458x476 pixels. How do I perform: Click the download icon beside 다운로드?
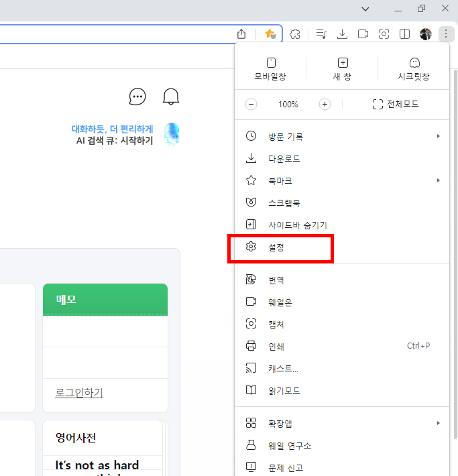pyautogui.click(x=251, y=158)
